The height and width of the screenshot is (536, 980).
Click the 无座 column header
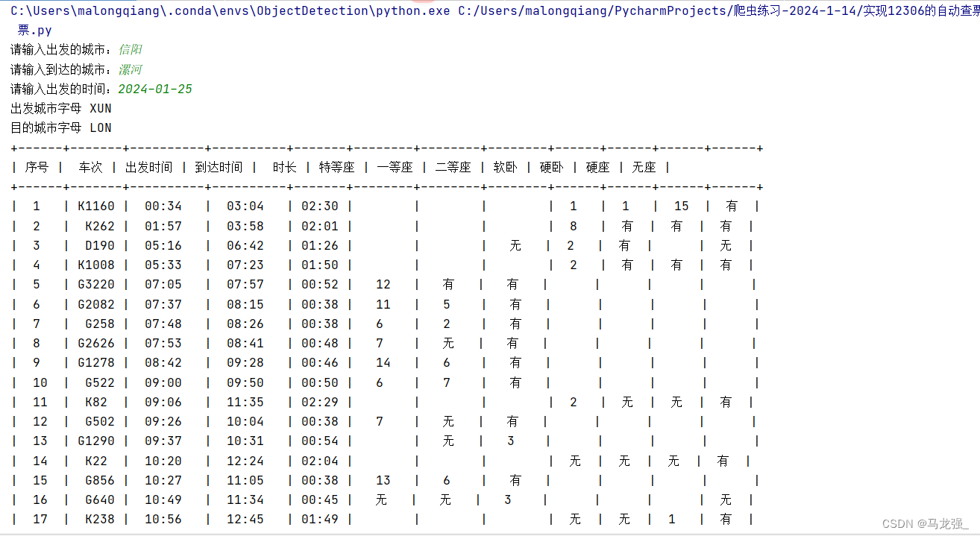tap(644, 168)
